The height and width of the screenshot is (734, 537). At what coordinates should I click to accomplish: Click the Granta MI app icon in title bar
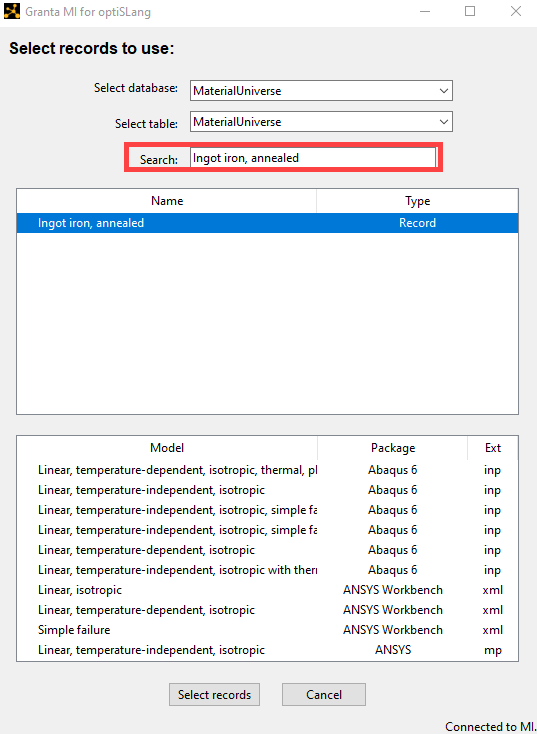click(12, 11)
